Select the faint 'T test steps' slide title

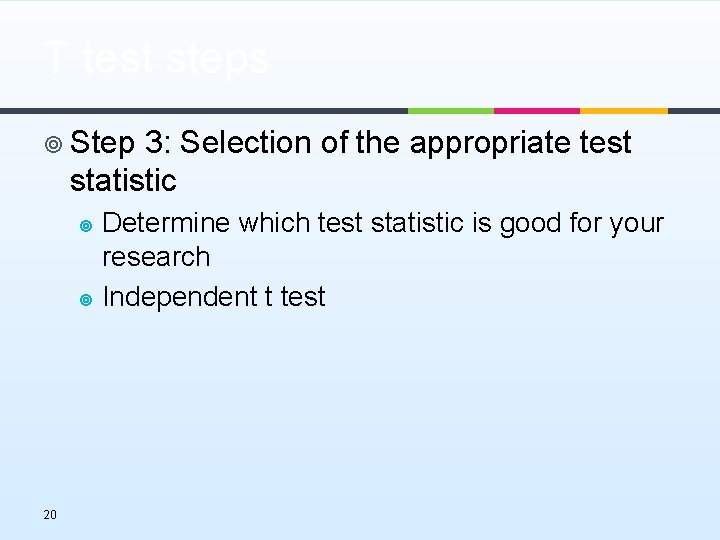(x=157, y=58)
